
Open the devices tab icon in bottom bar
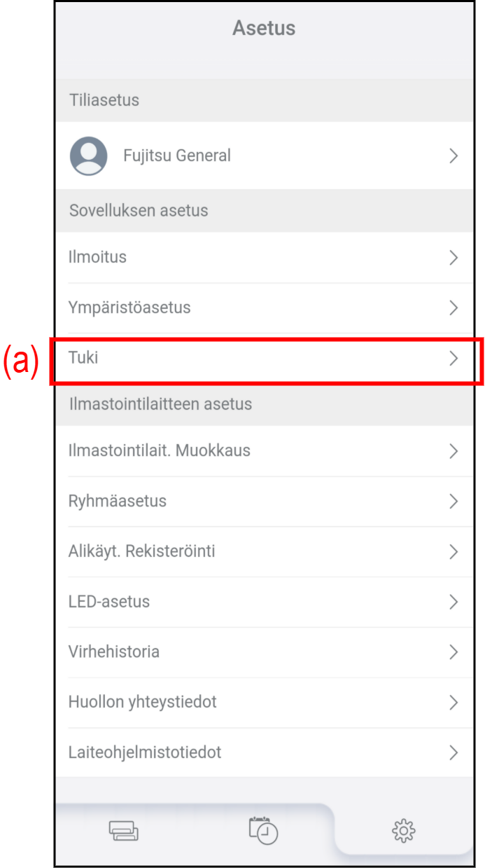pyautogui.click(x=124, y=831)
